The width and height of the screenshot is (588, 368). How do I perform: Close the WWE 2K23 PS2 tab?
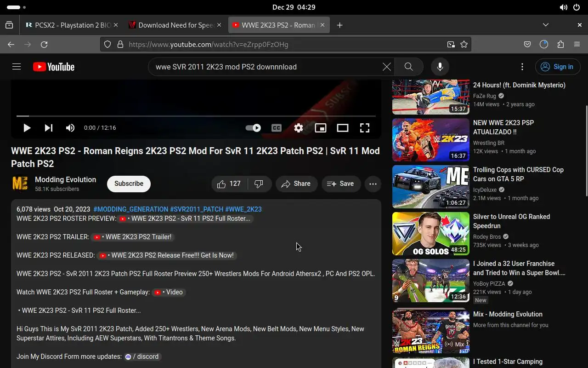click(x=322, y=25)
